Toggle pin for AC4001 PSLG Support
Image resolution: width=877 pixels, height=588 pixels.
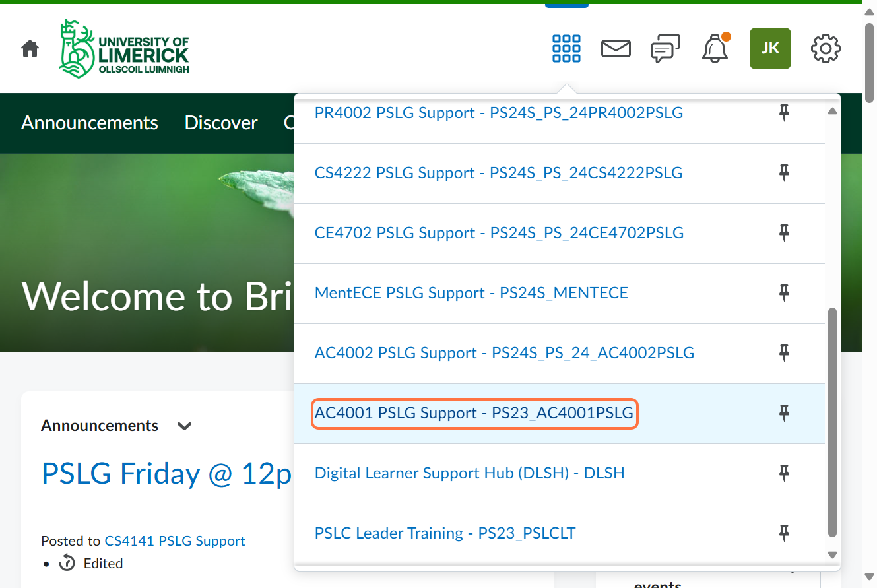[x=784, y=413]
